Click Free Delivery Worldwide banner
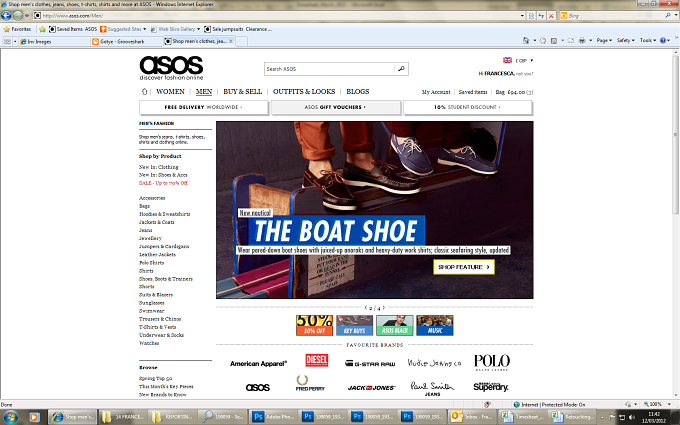 (204, 107)
